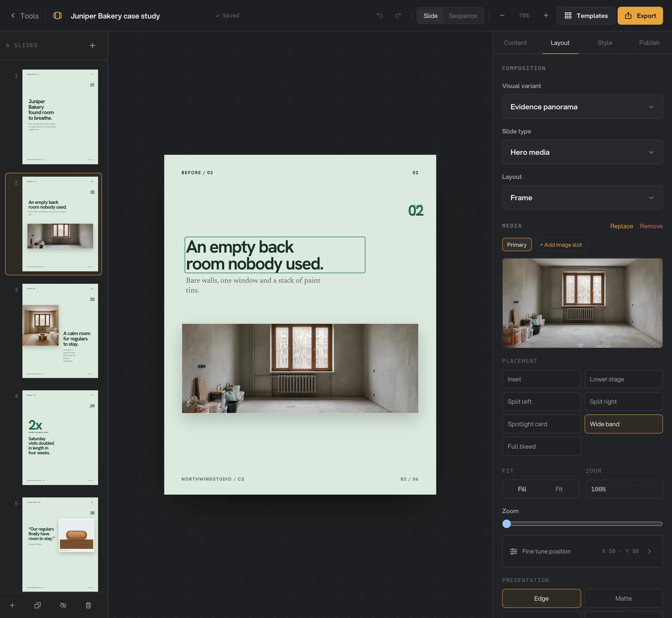This screenshot has height=618, width=672.
Task: Add new slide in the bottom toolbar
Action: tap(12, 605)
